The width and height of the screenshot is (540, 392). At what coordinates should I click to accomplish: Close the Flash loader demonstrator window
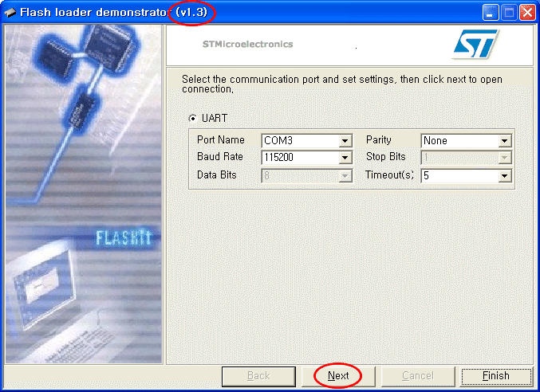pos(527,13)
